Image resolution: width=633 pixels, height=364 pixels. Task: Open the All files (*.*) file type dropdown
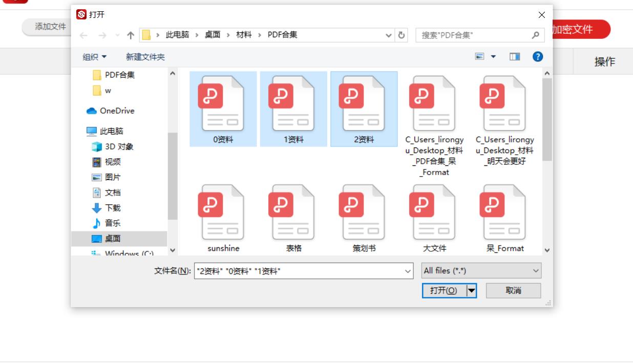pos(480,270)
